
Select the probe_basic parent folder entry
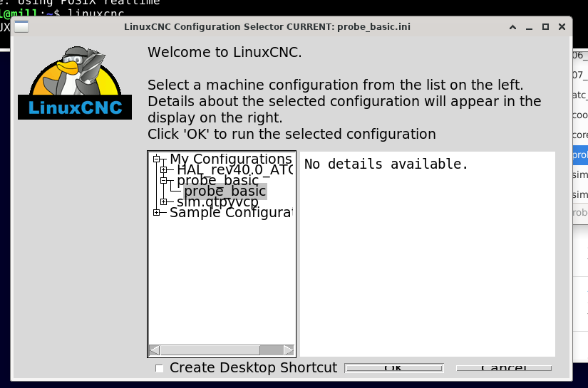coord(218,180)
